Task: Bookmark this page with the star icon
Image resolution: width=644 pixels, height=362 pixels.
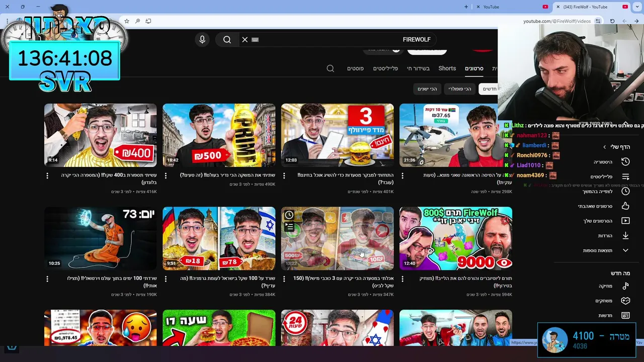Action: tap(127, 21)
